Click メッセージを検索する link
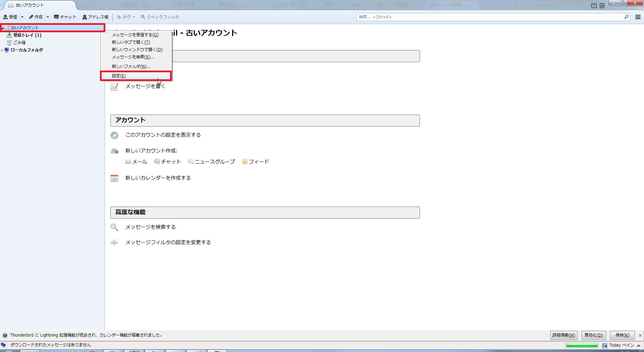 151,227
